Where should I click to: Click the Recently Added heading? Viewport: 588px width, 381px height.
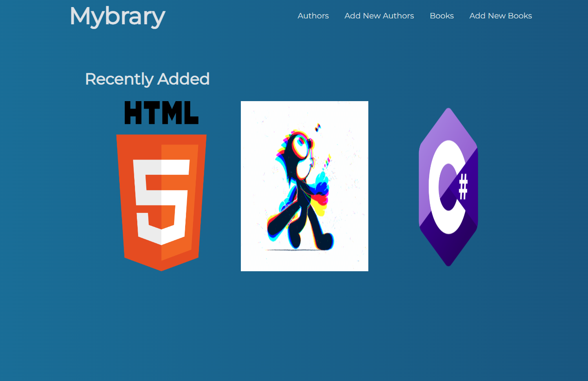point(147,79)
